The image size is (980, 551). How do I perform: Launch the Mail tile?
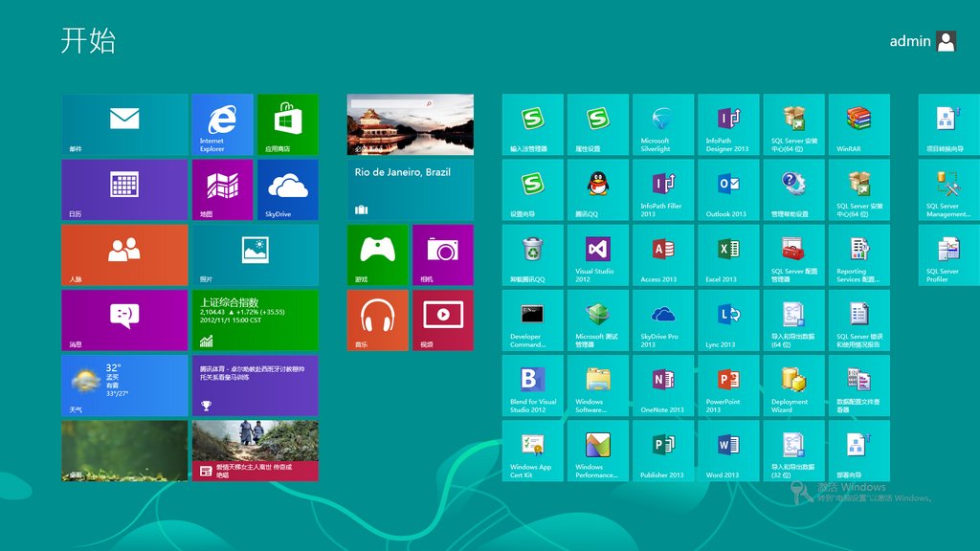(x=124, y=124)
